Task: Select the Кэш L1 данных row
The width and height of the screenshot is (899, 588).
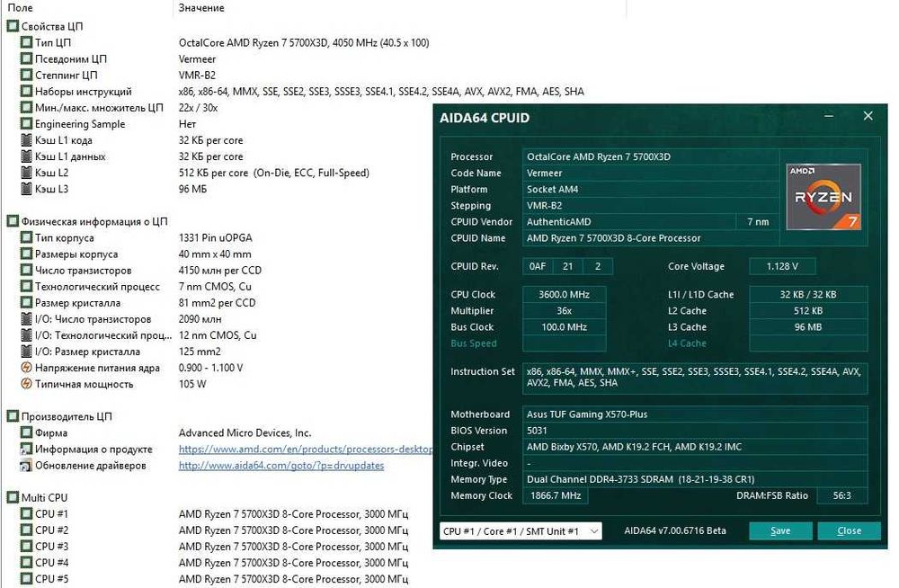Action: [x=132, y=156]
